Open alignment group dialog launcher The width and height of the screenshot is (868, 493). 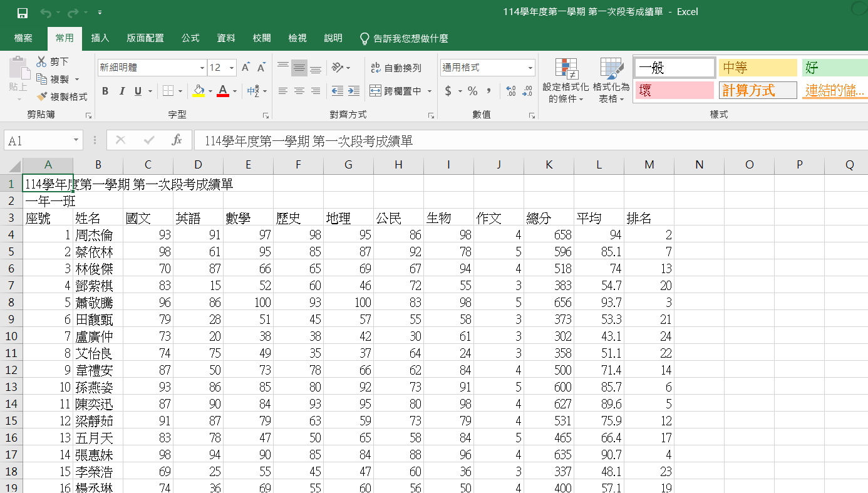pyautogui.click(x=431, y=115)
